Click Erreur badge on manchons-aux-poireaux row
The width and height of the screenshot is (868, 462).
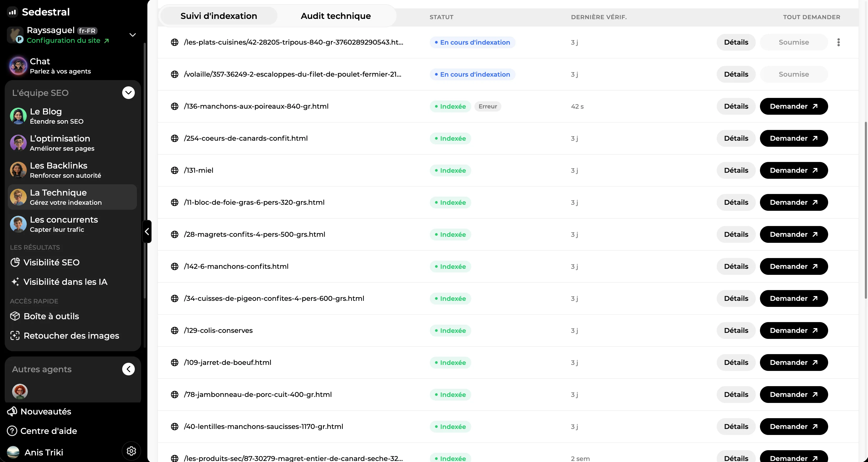[x=487, y=106]
